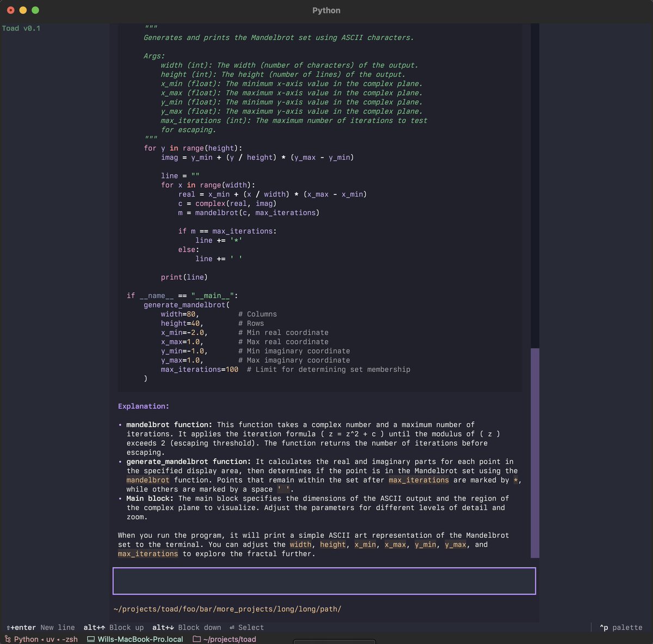
Task: Click the Python window title
Action: (x=326, y=10)
